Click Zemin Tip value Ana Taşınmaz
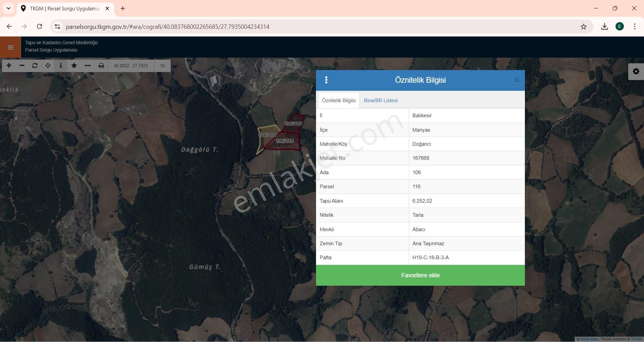Screen dimensions: 644x342 [x=428, y=244]
